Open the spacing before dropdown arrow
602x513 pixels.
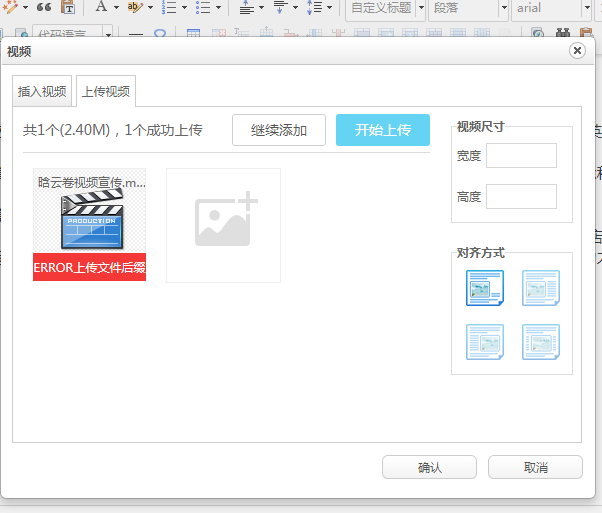[261, 7]
